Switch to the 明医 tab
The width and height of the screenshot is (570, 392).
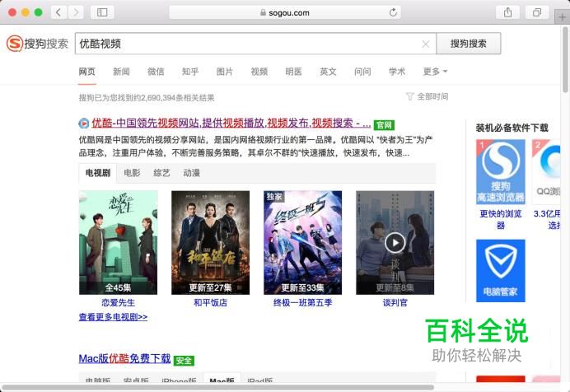293,72
